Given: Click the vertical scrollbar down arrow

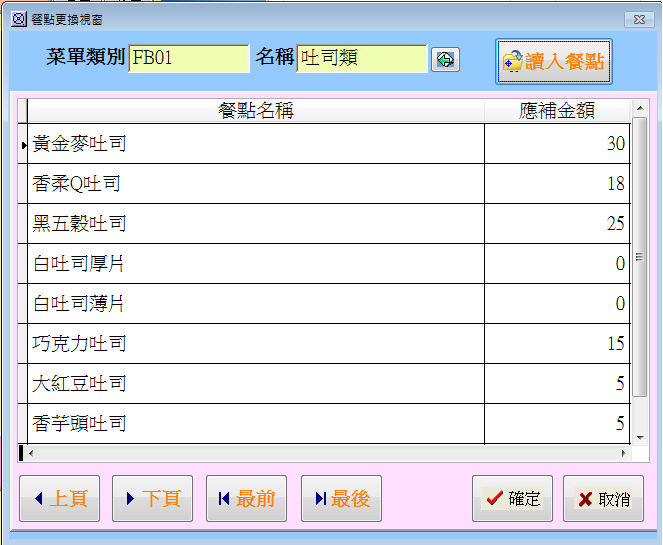Looking at the screenshot, I should coord(640,437).
